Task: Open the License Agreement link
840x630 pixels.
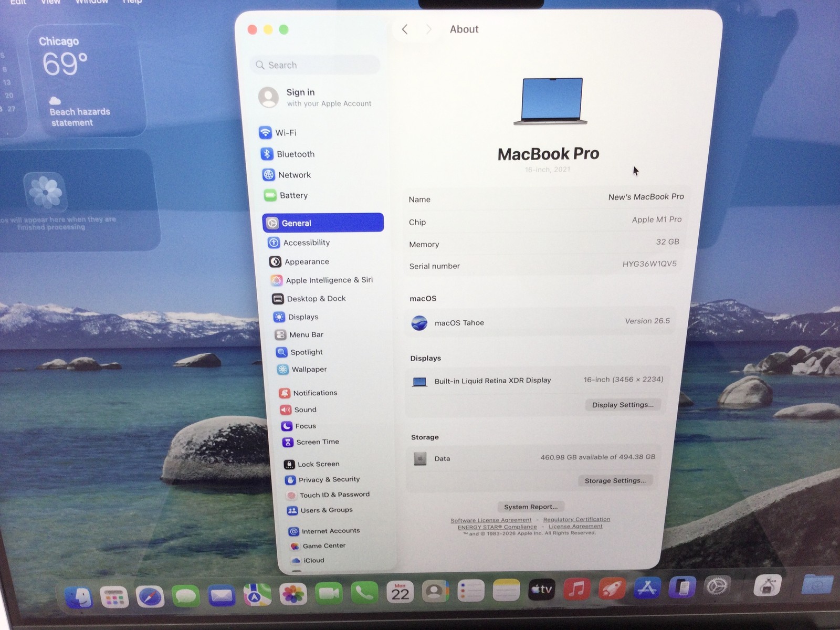Action: 575,526
